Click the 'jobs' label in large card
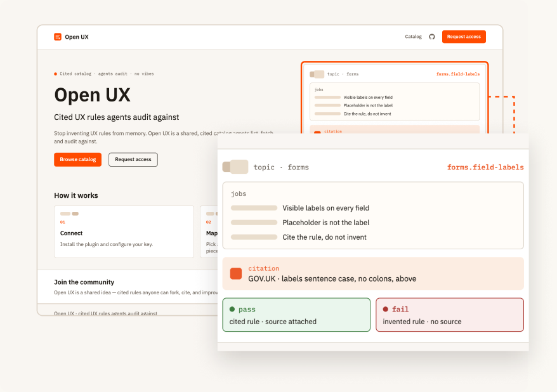 [239, 194]
